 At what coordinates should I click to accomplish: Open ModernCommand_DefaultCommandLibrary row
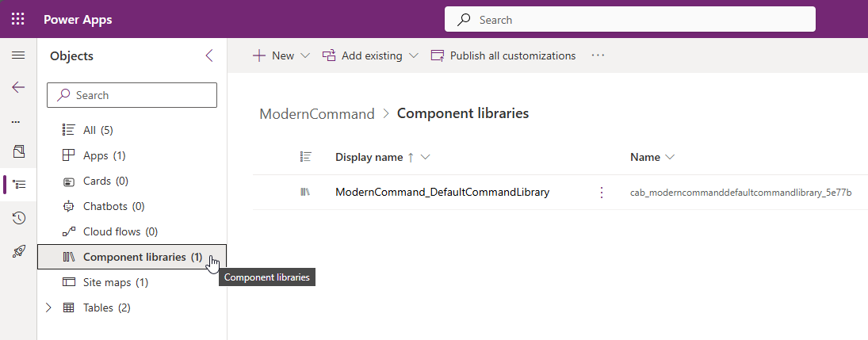pos(442,192)
